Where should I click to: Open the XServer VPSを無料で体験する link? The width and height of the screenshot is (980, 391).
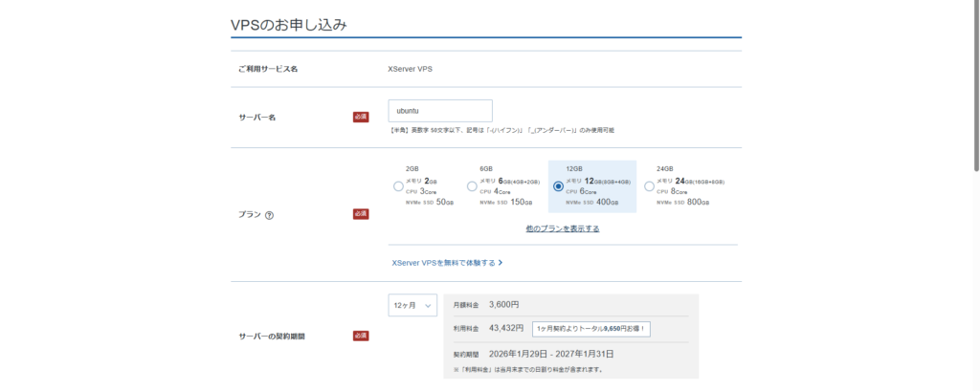pos(443,262)
